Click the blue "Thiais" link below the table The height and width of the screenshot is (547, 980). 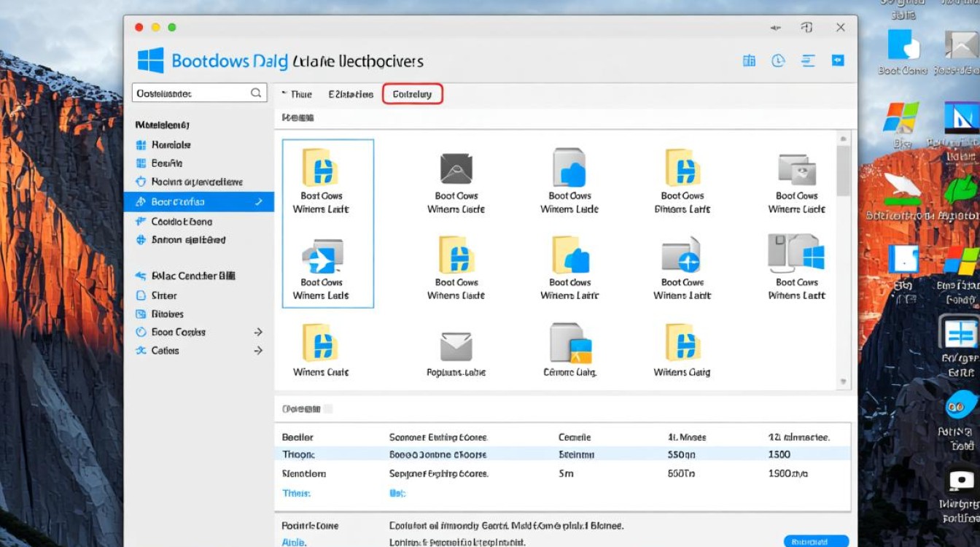pos(296,493)
